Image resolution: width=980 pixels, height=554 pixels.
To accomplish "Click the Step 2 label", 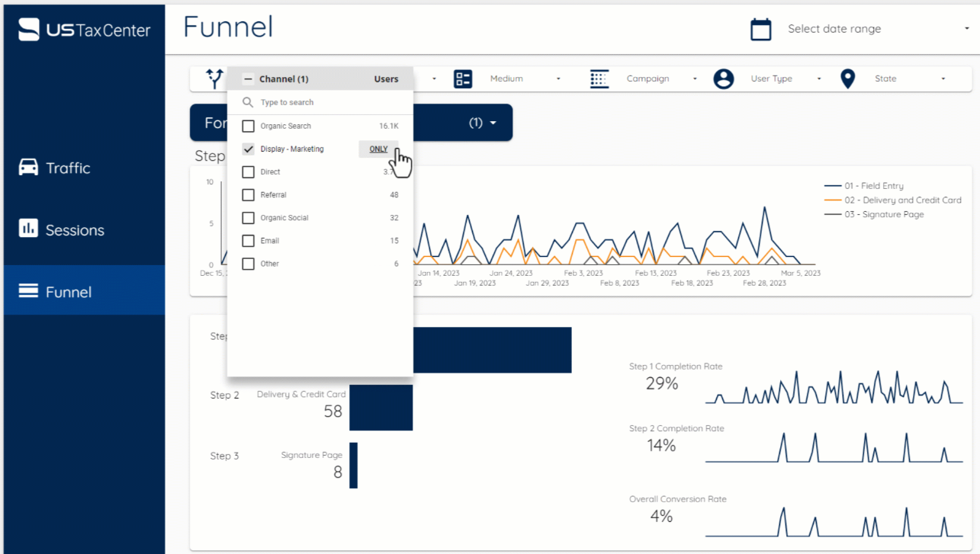I will (224, 395).
